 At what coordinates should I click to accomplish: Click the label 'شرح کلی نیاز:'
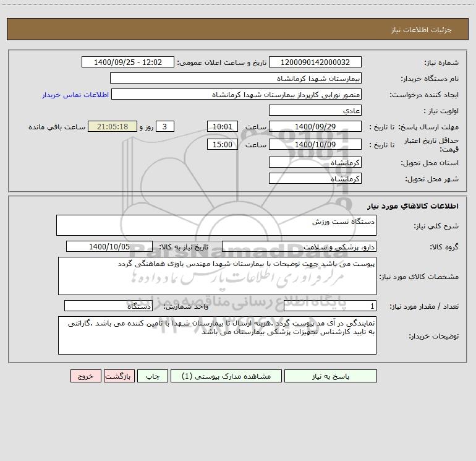(x=436, y=226)
